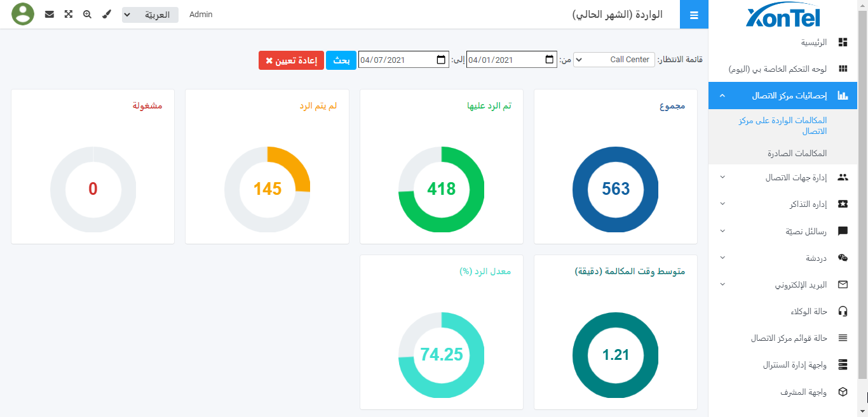Click the إلى date input 04/07/2021
Viewport: 868px width, 417px height.
[403, 60]
